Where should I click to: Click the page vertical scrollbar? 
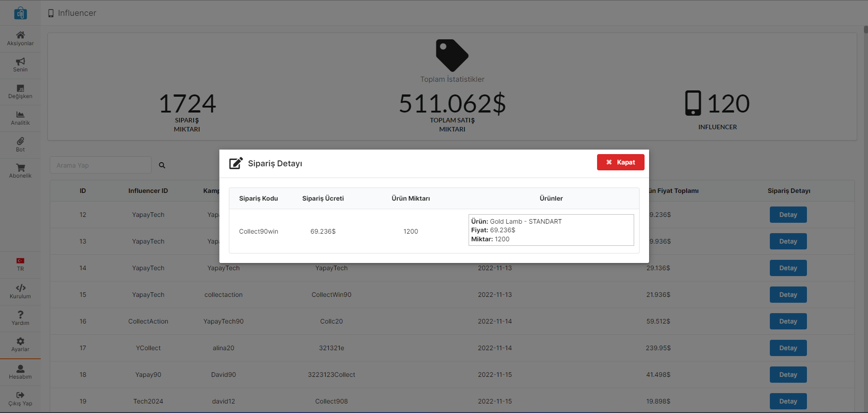pos(865,181)
